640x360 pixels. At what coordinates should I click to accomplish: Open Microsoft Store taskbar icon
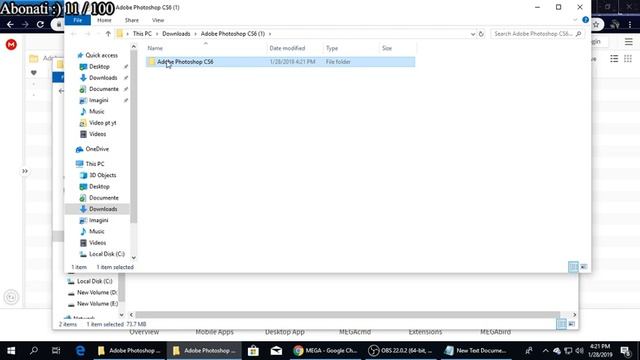253,351
